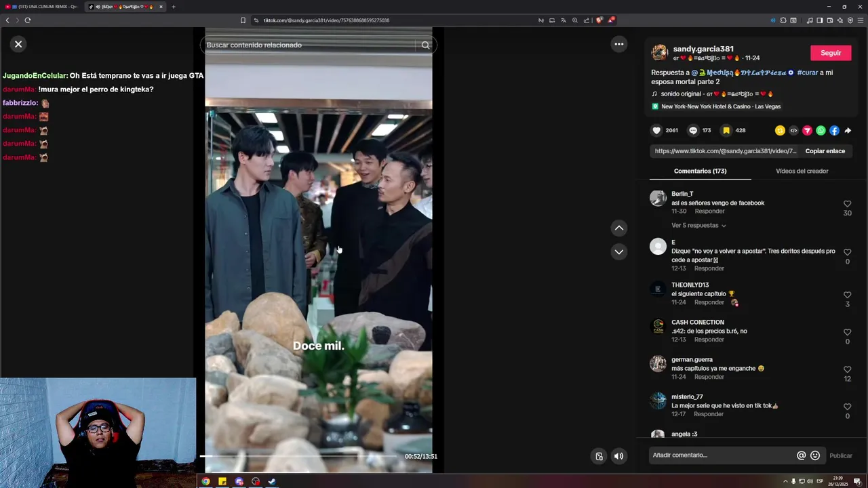The width and height of the screenshot is (868, 488).
Task: Like misterio_77's comment
Action: (847, 407)
